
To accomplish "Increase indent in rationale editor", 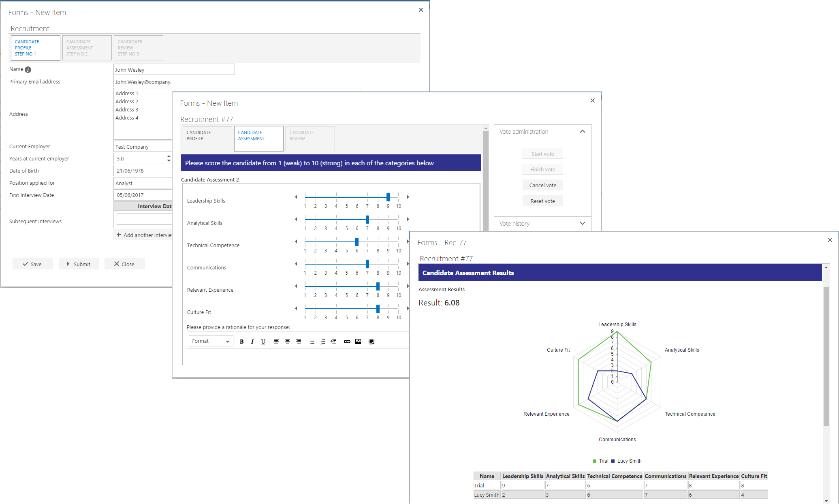I will coord(334,342).
